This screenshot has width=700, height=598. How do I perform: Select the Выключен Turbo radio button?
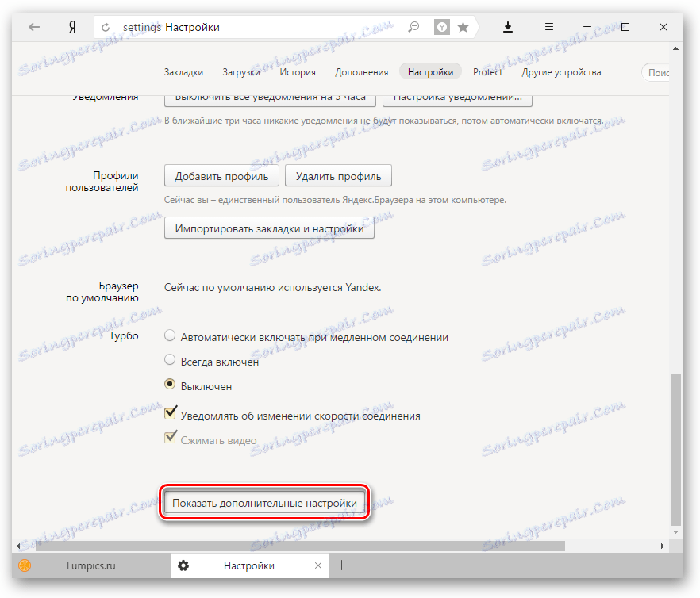pyautogui.click(x=170, y=384)
